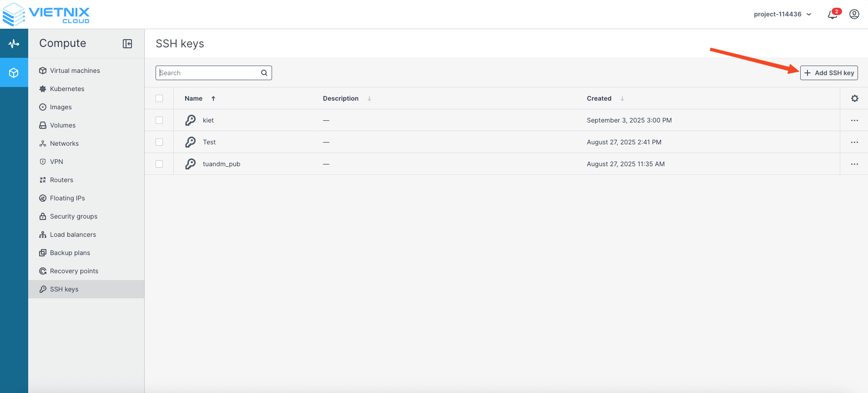Tick the checkbox for the Test key
This screenshot has width=868, height=393.
click(x=159, y=142)
